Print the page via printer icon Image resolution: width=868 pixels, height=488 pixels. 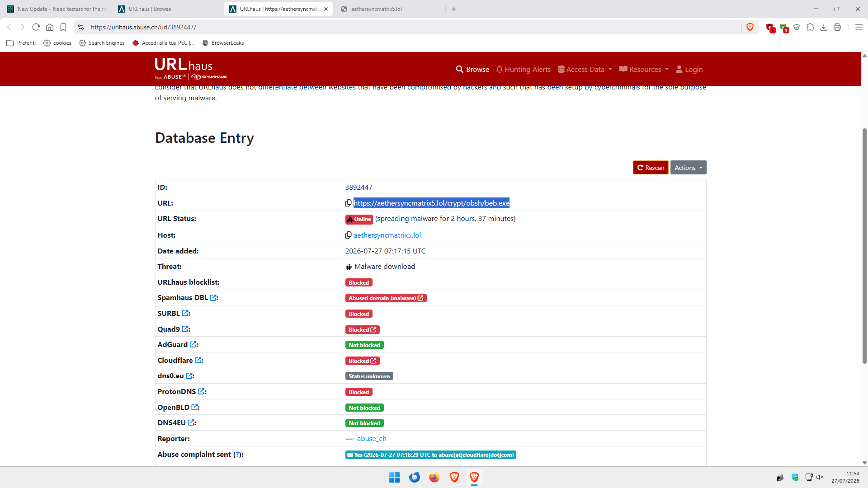[837, 27]
